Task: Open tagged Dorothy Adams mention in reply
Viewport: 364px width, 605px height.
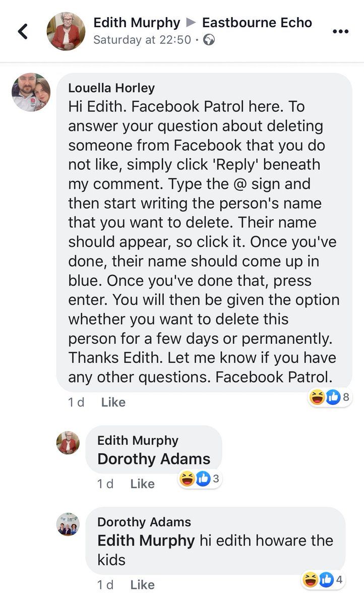Action: coord(154,459)
